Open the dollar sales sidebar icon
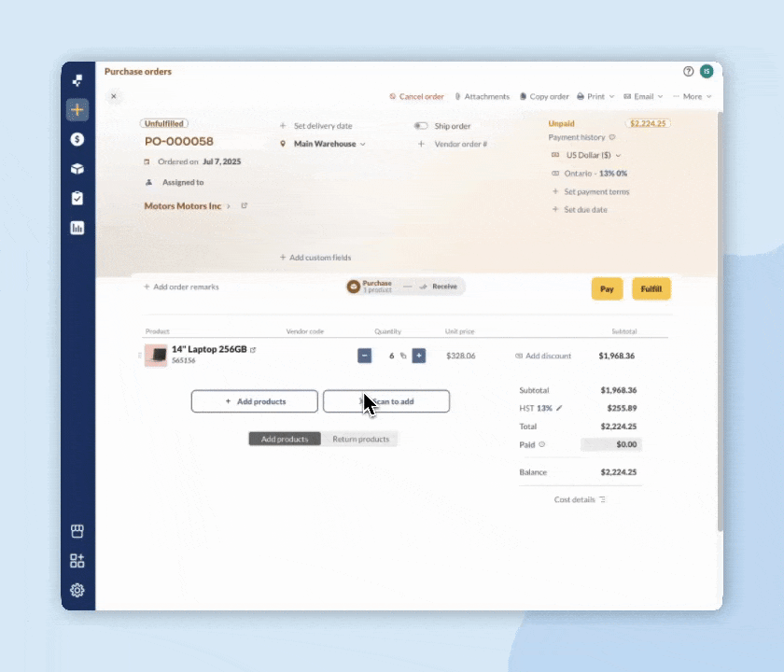 coord(77,139)
